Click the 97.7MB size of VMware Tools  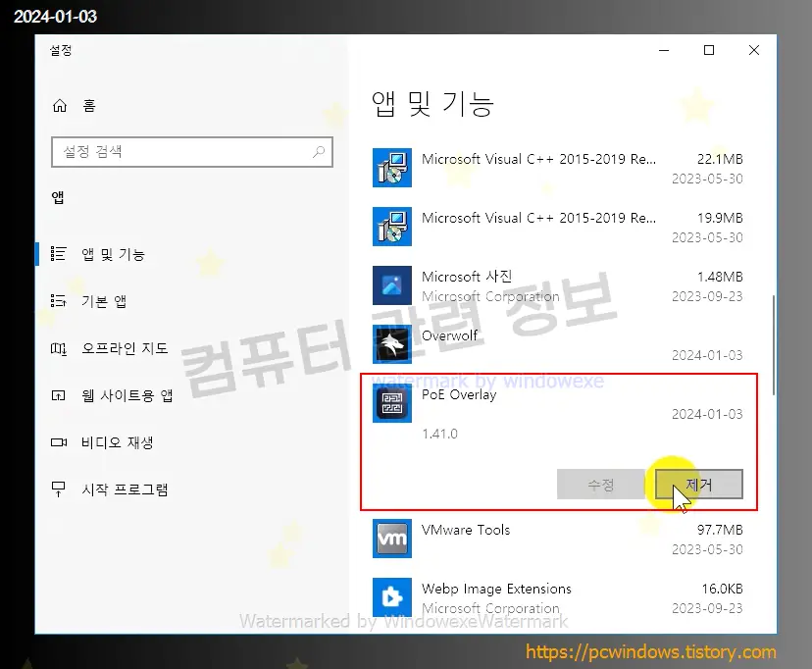coord(720,530)
